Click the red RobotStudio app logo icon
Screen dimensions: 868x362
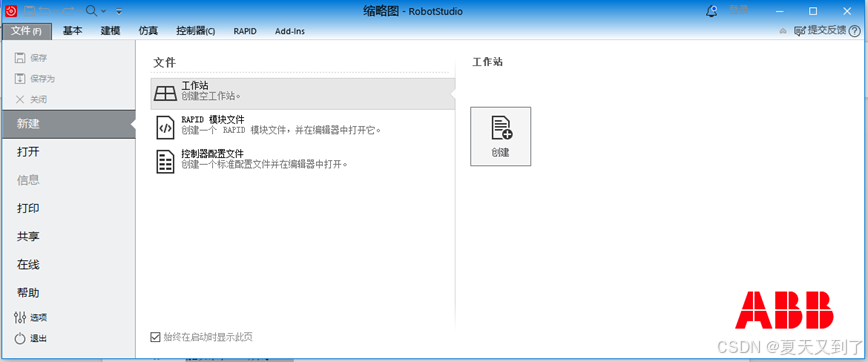11,11
